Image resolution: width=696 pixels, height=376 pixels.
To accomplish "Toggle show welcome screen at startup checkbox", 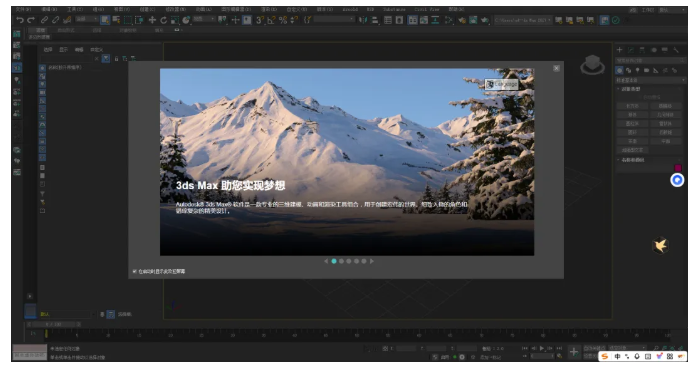I will (x=134, y=271).
